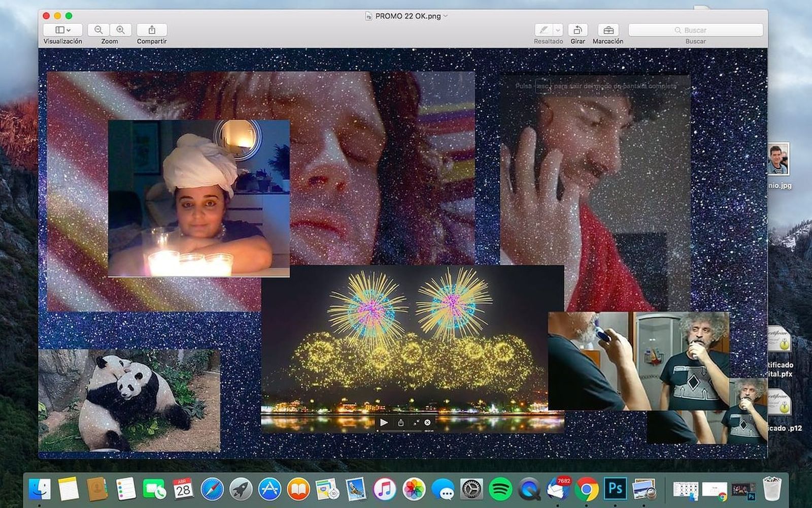
Task: Expand the PROMO 22 OK.png title chevron
Action: point(446,16)
